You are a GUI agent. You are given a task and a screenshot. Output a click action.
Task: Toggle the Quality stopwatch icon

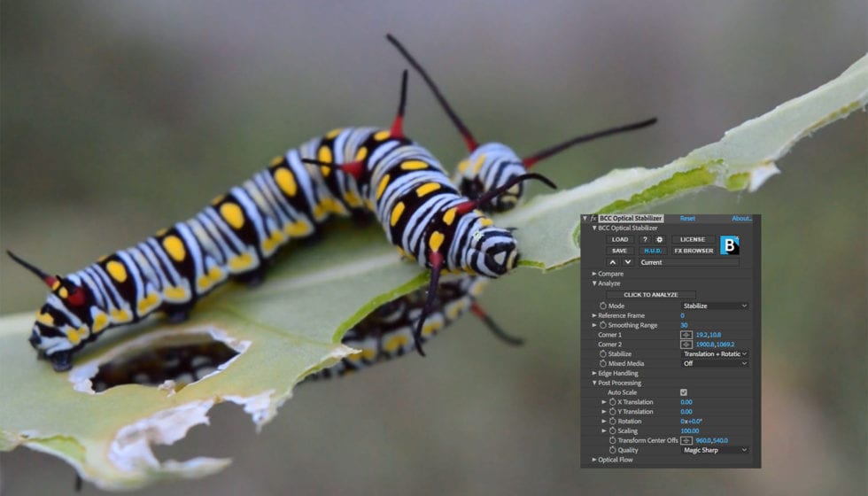613,450
